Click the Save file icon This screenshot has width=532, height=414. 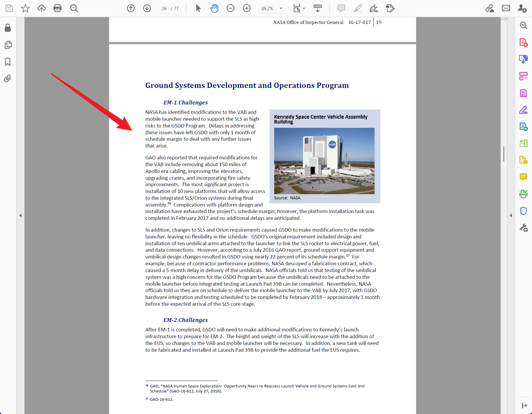(9, 8)
